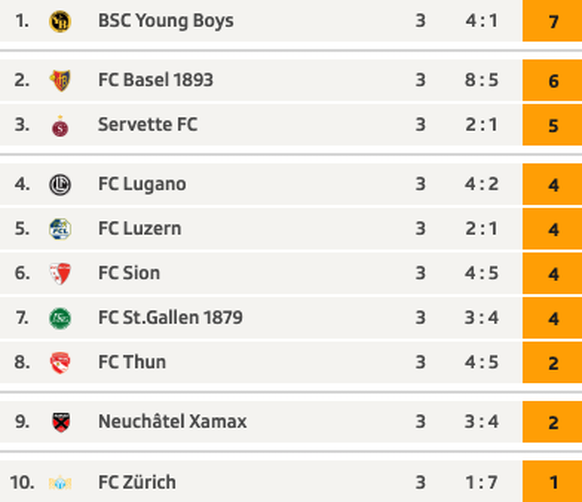The image size is (582, 502).
Task: Click FC Zürich's orange 1 point cell
Action: (552, 481)
